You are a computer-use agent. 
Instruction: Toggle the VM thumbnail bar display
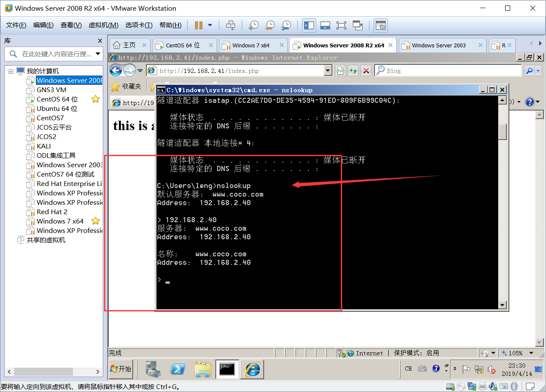point(325,25)
